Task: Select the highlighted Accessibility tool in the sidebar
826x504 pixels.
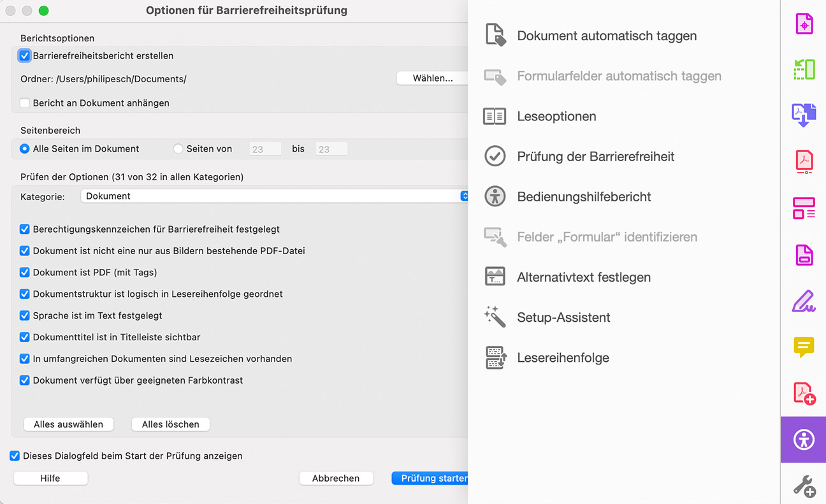Action: pos(803,439)
